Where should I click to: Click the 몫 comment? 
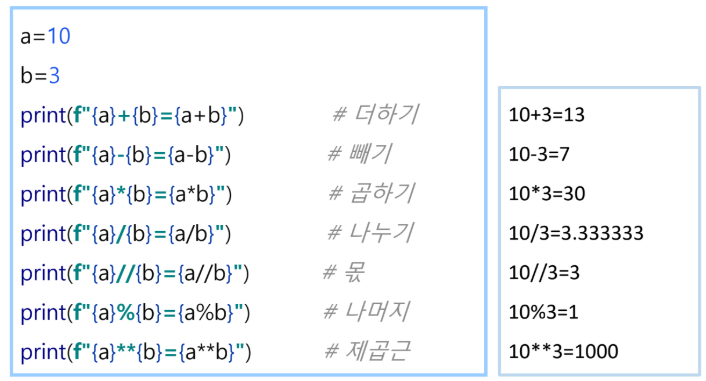pyautogui.click(x=344, y=272)
